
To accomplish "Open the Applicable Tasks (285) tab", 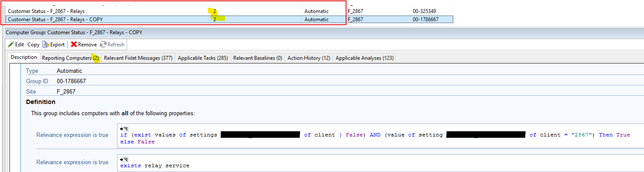I will pyautogui.click(x=203, y=58).
